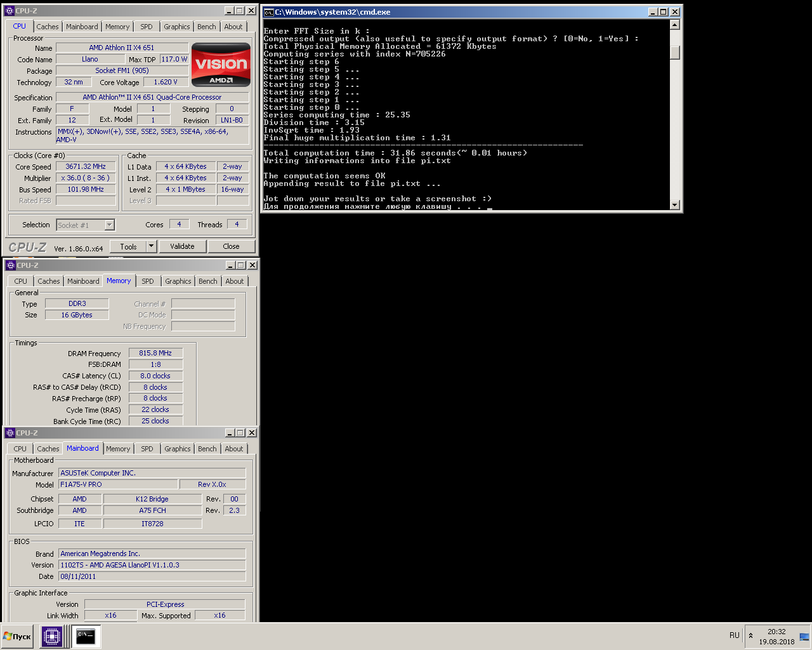The height and width of the screenshot is (650, 812).
Task: Switch to SPD tab in top CPU-Z window
Action: point(147,27)
